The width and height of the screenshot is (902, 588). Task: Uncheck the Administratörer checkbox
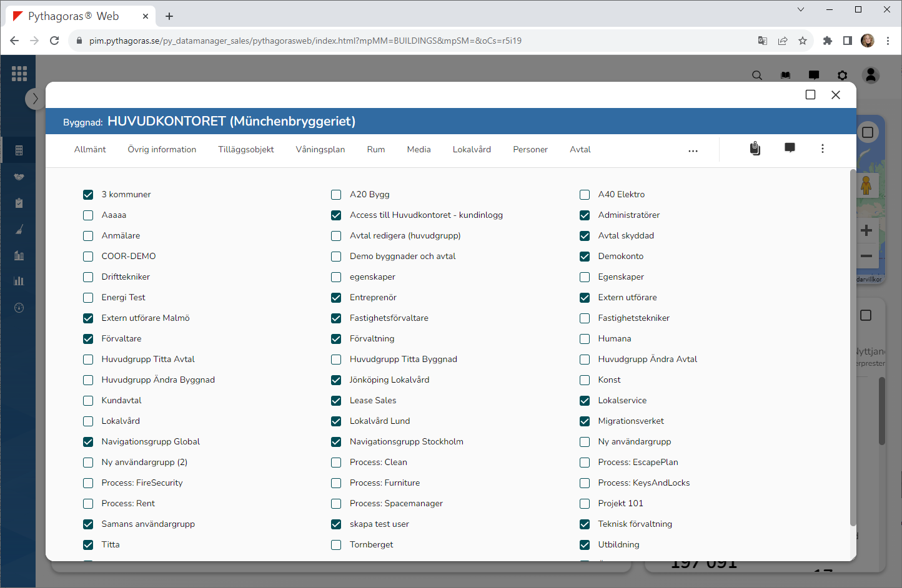coord(585,215)
